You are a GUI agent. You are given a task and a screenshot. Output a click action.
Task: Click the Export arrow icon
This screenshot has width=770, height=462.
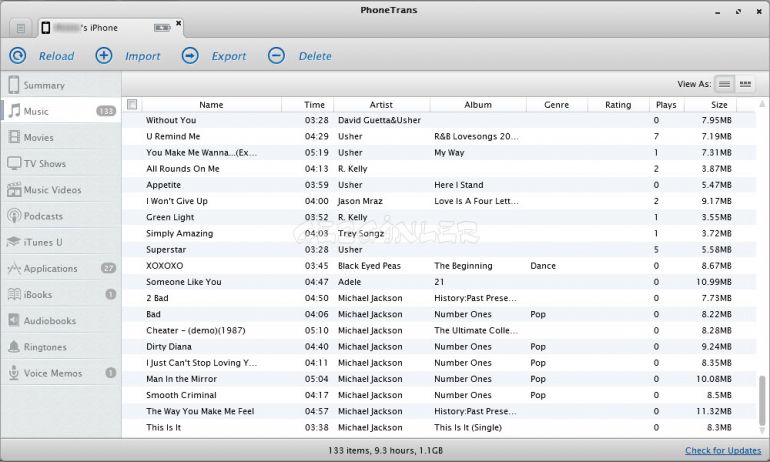(190, 55)
